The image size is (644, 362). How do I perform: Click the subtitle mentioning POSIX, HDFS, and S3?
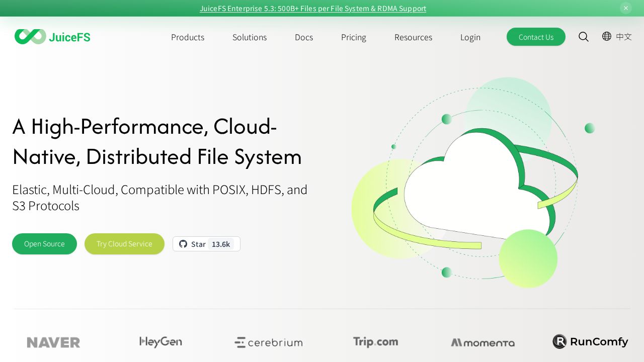tap(160, 198)
